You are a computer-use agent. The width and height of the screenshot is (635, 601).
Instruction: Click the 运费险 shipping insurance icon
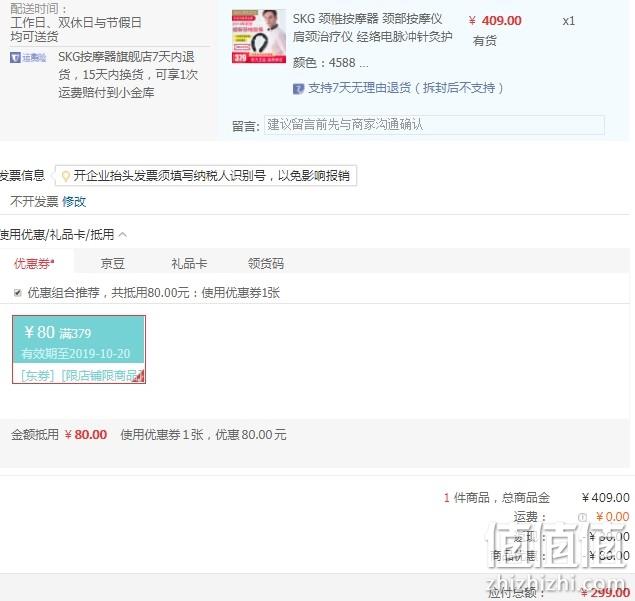point(28,58)
